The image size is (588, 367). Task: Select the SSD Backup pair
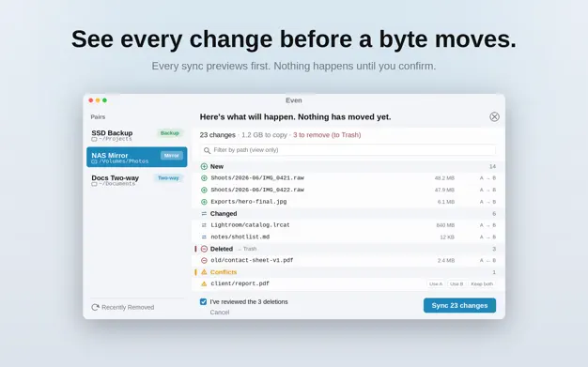pos(136,135)
